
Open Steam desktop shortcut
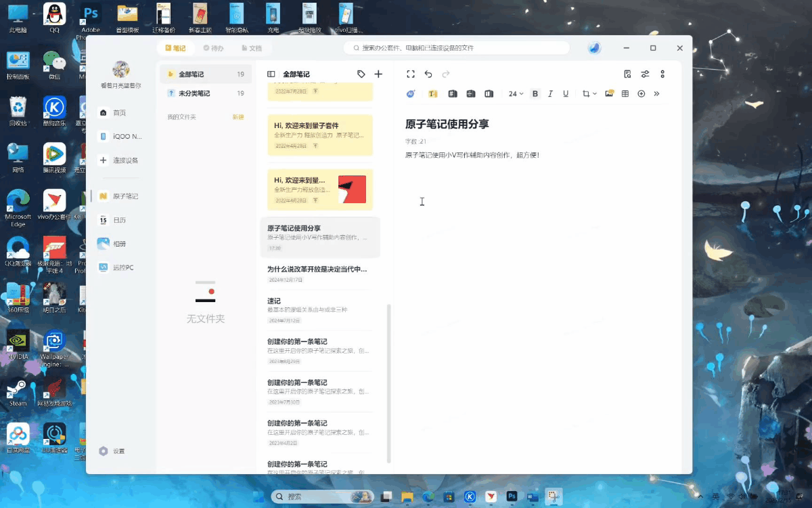pyautogui.click(x=18, y=391)
